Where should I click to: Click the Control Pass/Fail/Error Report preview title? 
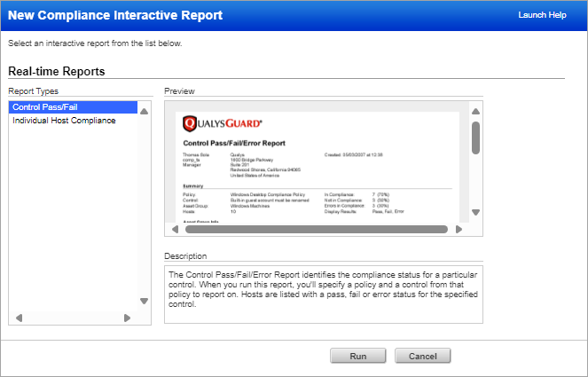click(234, 144)
